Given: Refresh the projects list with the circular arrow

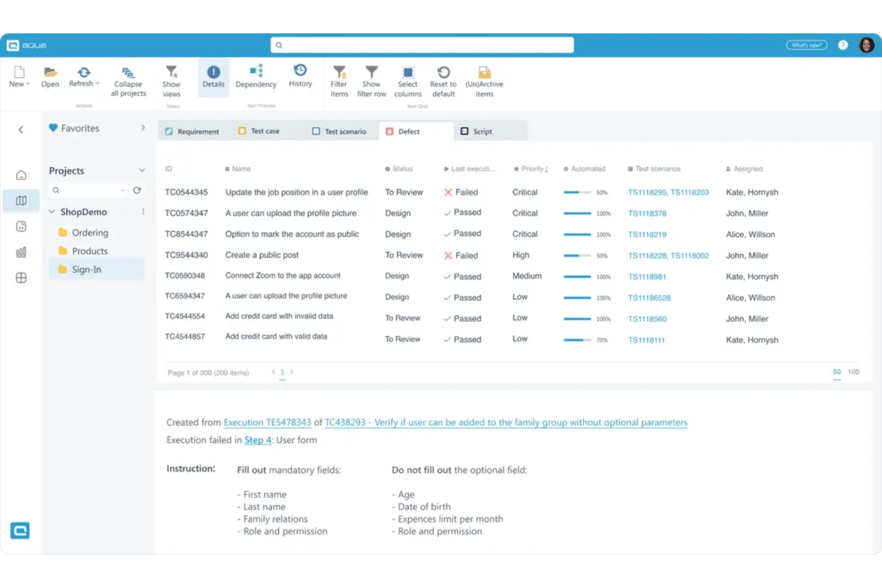Looking at the screenshot, I should click(x=137, y=190).
